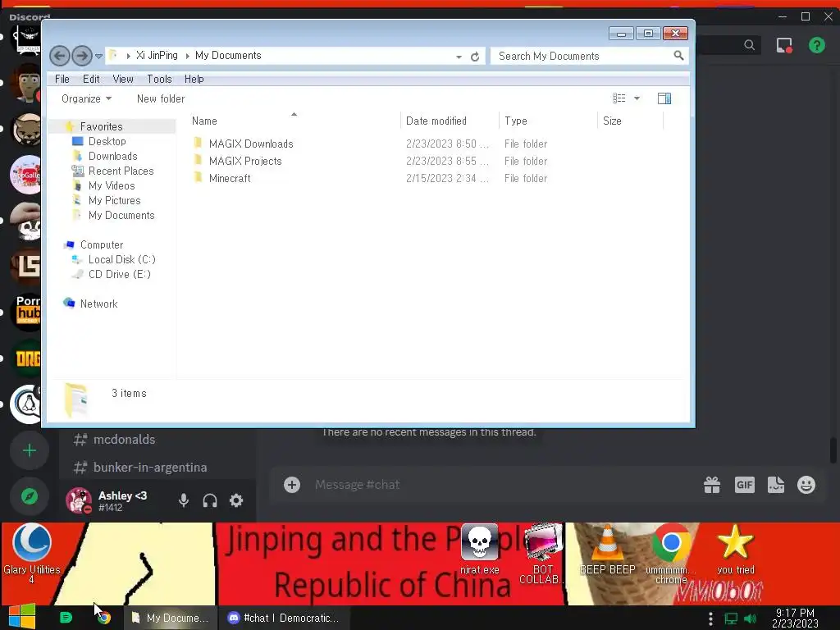Open the sticker picker in Discord
Viewport: 840px width, 630px height.
(x=776, y=485)
